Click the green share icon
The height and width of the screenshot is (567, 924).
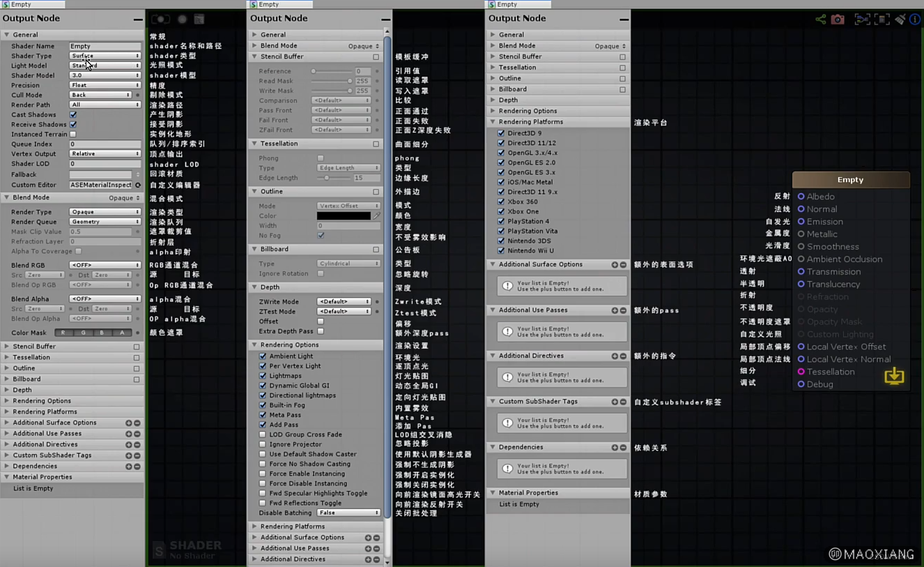[x=820, y=20]
